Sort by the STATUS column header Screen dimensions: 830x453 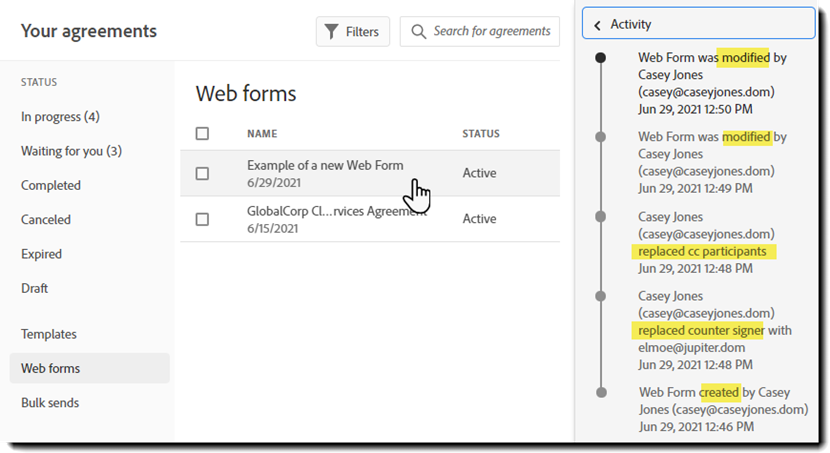point(481,134)
